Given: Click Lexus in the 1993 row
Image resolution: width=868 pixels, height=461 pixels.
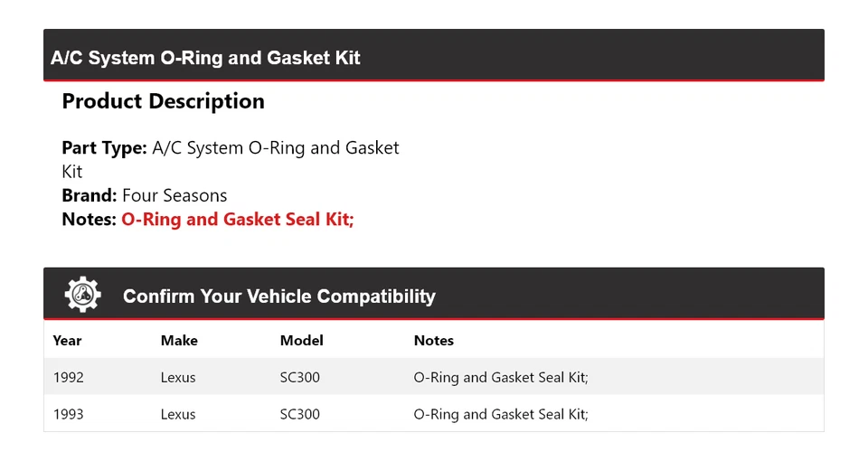Looking at the screenshot, I should click(178, 414).
